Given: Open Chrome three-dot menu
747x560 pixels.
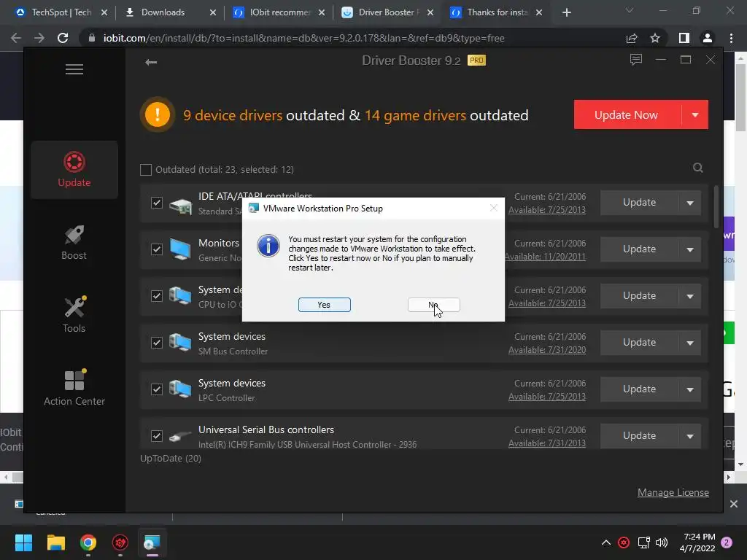Looking at the screenshot, I should (x=731, y=38).
